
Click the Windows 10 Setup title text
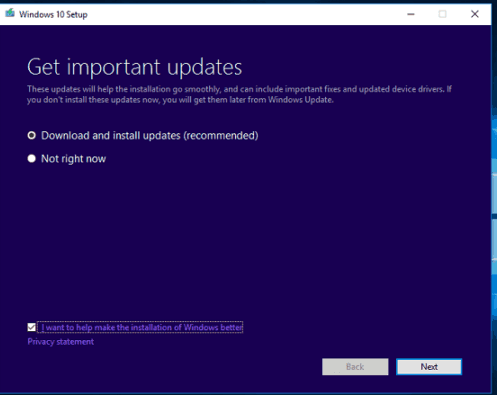pos(53,14)
